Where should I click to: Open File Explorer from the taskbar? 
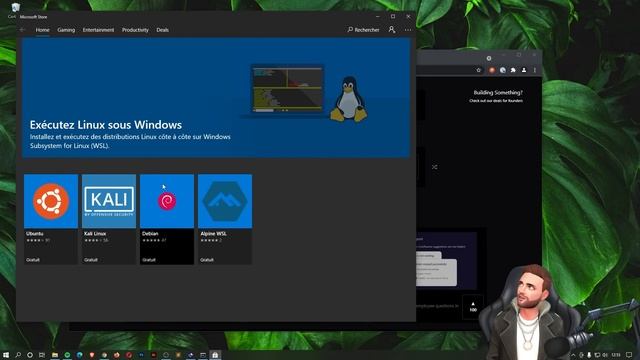click(55, 355)
